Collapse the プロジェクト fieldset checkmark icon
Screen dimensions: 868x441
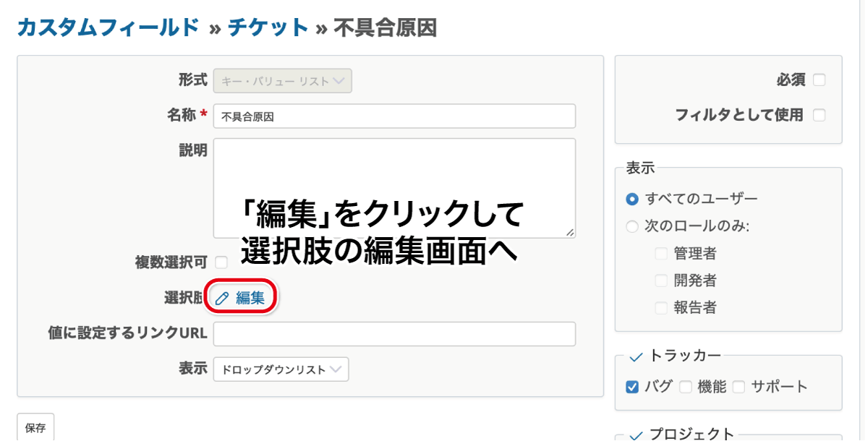[637, 435]
